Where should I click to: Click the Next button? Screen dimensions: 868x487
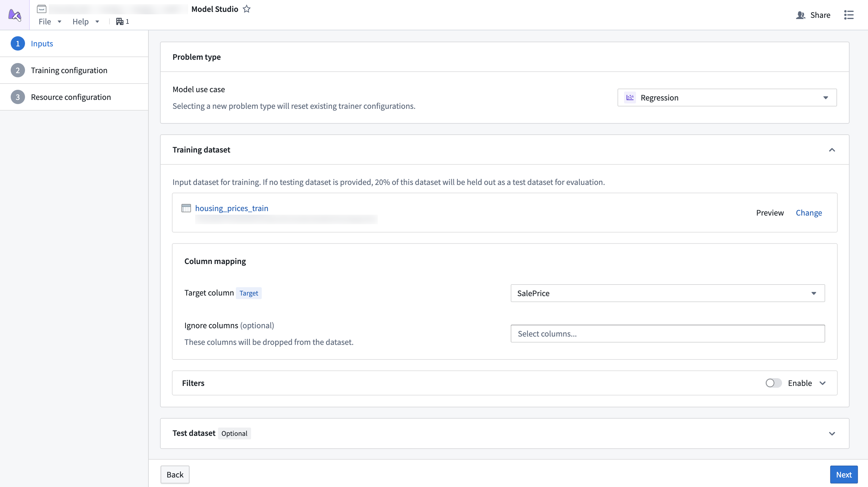coord(844,474)
